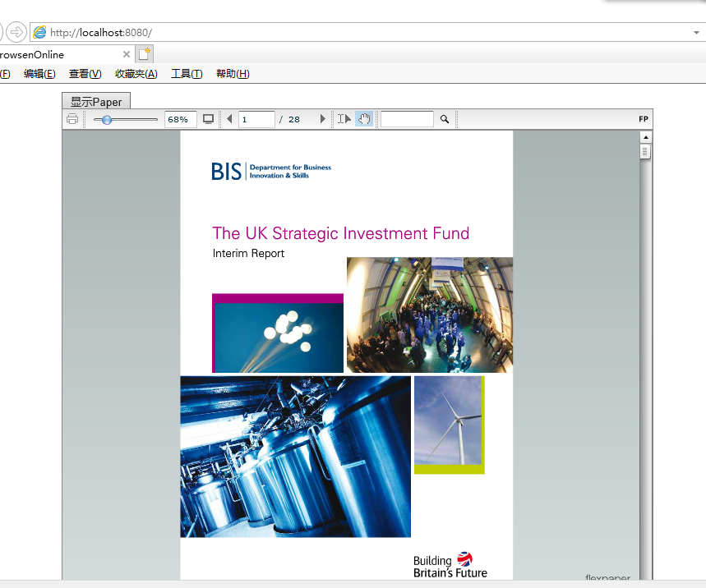This screenshot has height=588, width=706.
Task: Click the browser forward arrow button
Action: (x=16, y=32)
